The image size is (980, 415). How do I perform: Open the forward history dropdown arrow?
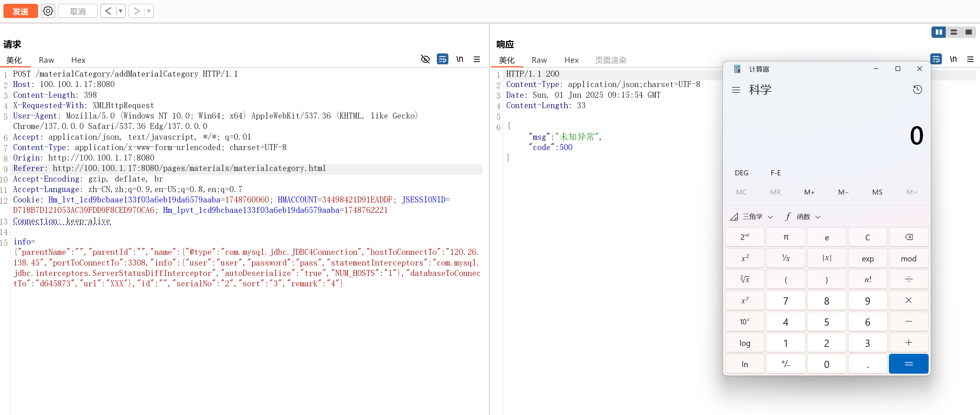click(x=149, y=11)
